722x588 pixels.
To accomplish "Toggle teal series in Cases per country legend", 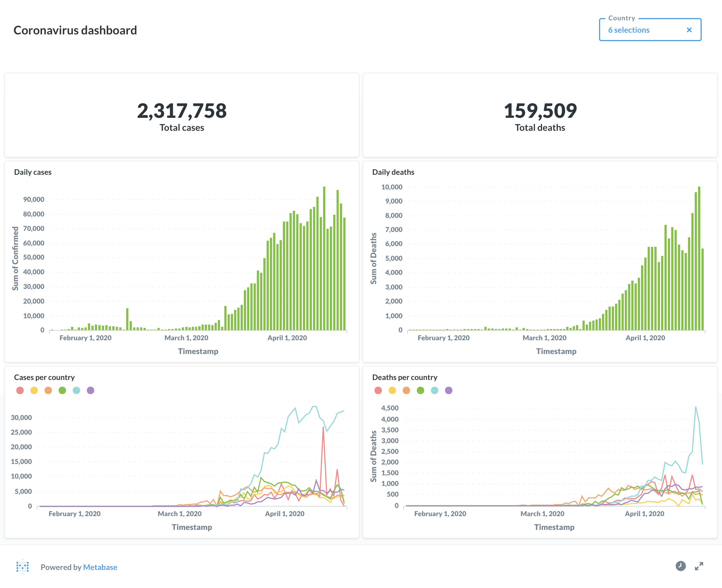I will (76, 390).
